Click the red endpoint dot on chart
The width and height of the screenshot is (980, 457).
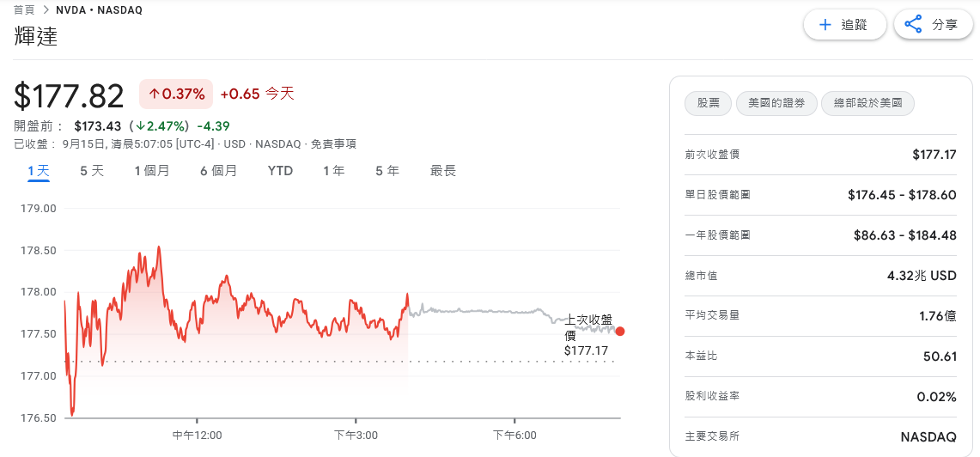coord(620,332)
